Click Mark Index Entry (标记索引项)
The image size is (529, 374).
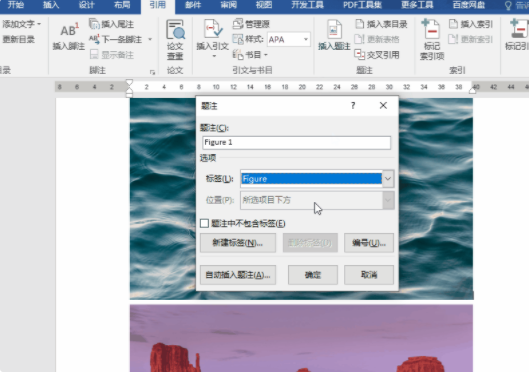431,39
